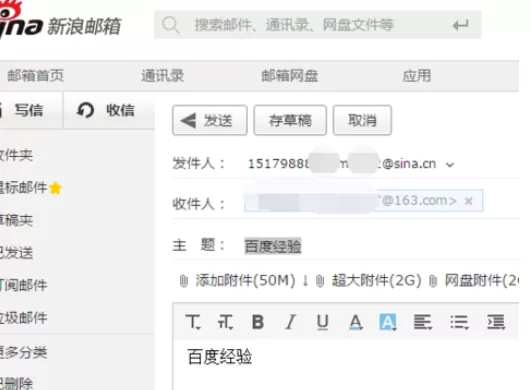Click the paperclip icon for 添加附件(50M)
Image resolution: width=531 pixels, height=390 pixels.
pos(183,281)
